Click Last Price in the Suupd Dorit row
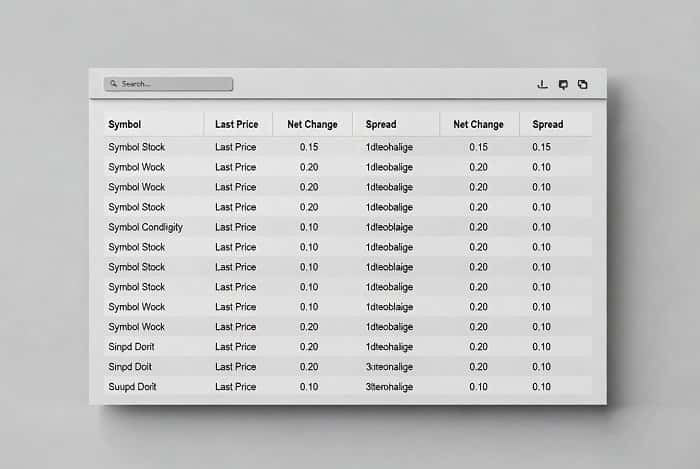The image size is (700, 469). 235,387
